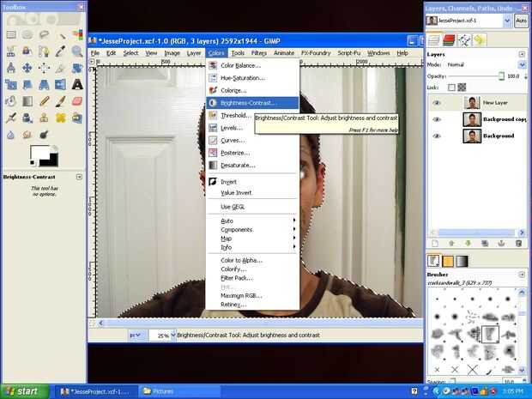Open Pictures in the taskbar
The width and height of the screenshot is (532, 399).
[178, 391]
